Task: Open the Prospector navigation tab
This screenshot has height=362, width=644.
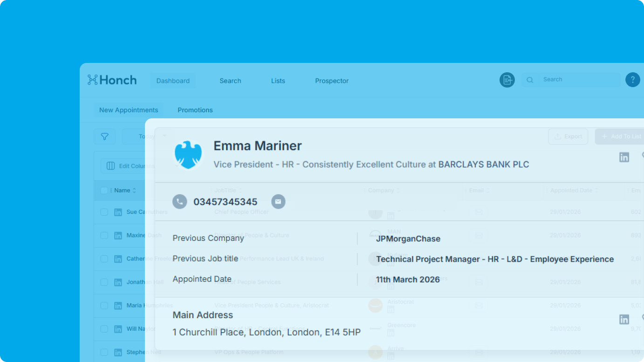Action: coord(332,81)
